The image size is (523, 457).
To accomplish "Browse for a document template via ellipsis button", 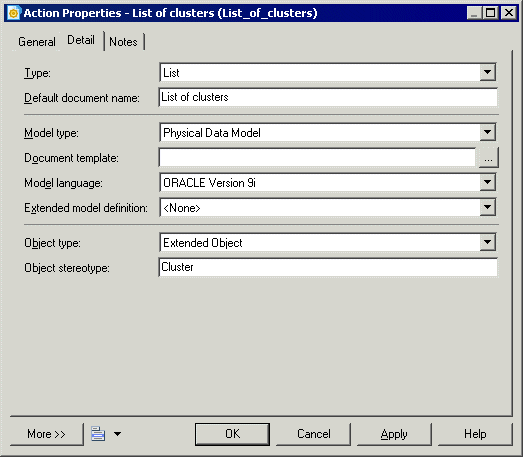I will click(488, 157).
